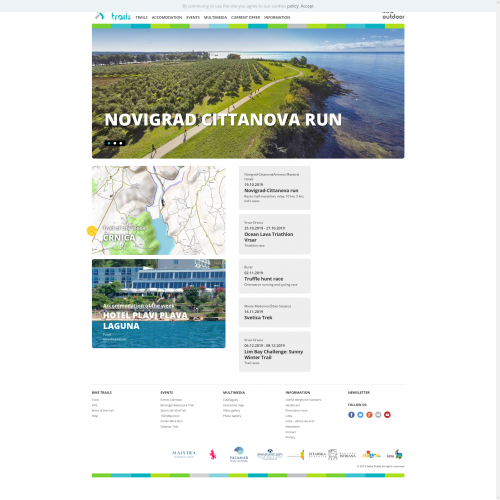This screenshot has height=500, width=500.
Task: Open the Svetica Trek event
Action: (275, 312)
